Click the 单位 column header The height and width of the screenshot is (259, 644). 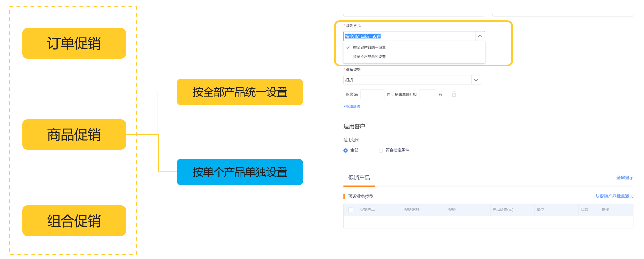[540, 210]
